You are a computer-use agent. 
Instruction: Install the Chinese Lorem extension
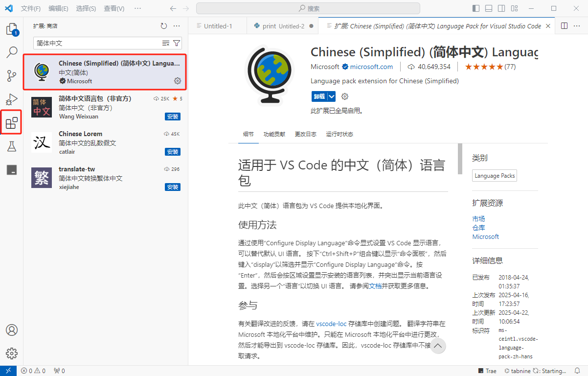tap(173, 152)
